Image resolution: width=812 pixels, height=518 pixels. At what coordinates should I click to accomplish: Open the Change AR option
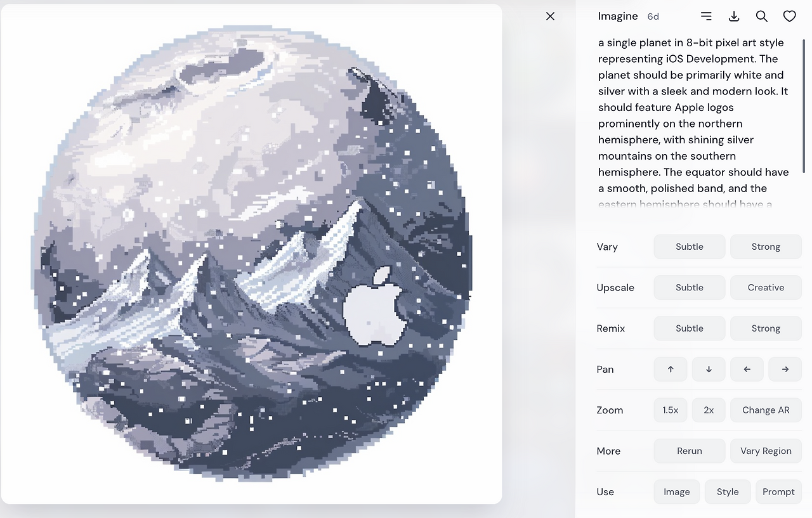tap(766, 410)
